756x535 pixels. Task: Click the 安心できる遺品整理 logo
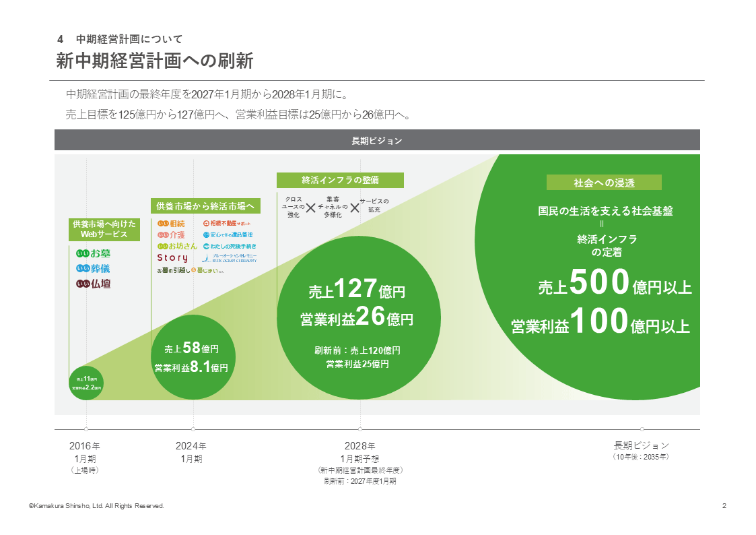tap(228, 235)
